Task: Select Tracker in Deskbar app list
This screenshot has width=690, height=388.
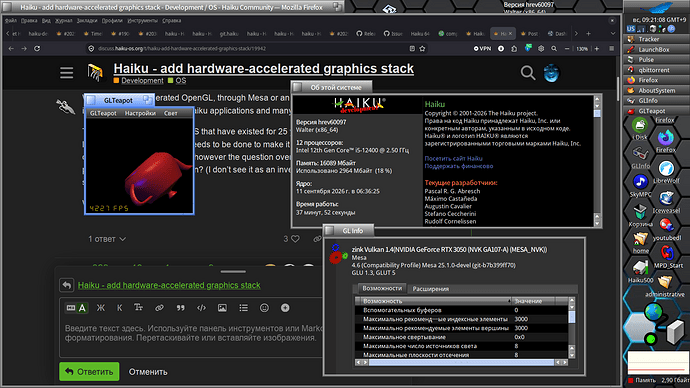Action: [656, 39]
